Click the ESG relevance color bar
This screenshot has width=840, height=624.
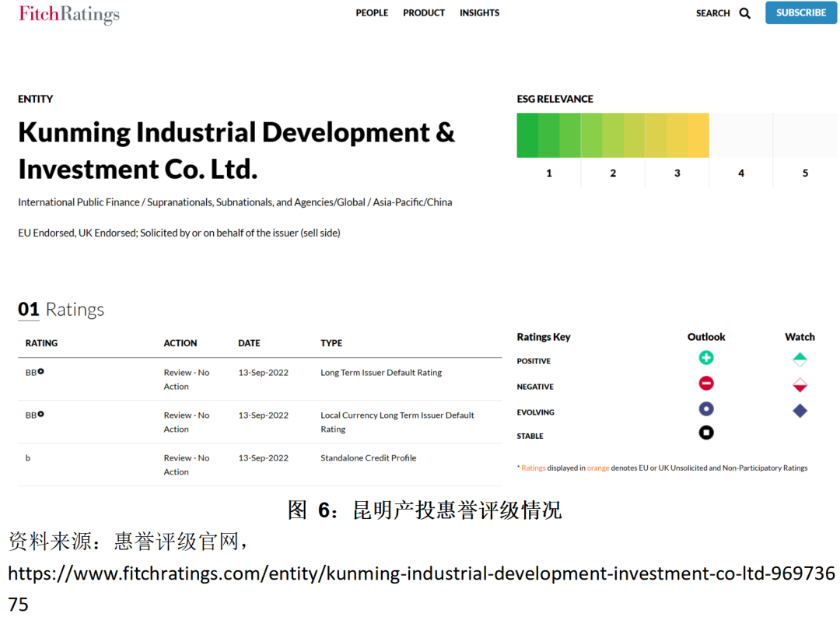612,135
